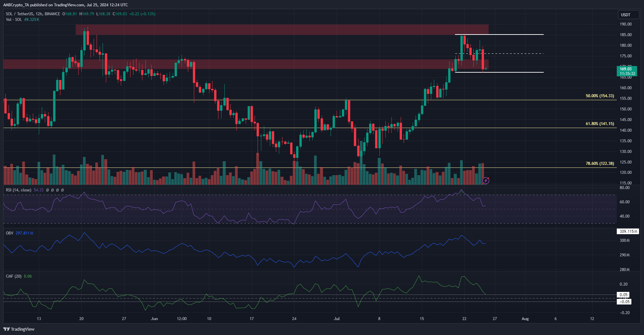This screenshot has width=644, height=335.
Task: Click the 12:00 time axis label
Action: pyautogui.click(x=182, y=319)
